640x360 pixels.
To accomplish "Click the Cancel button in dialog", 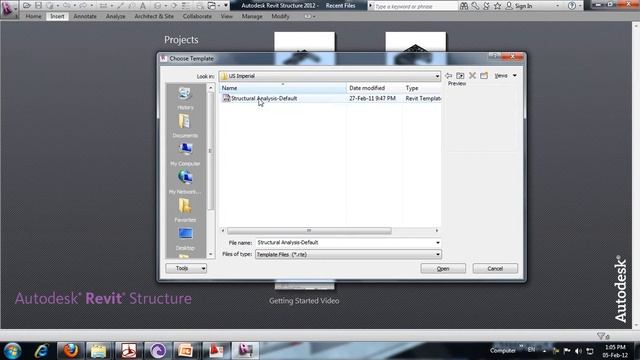I will tap(495, 269).
